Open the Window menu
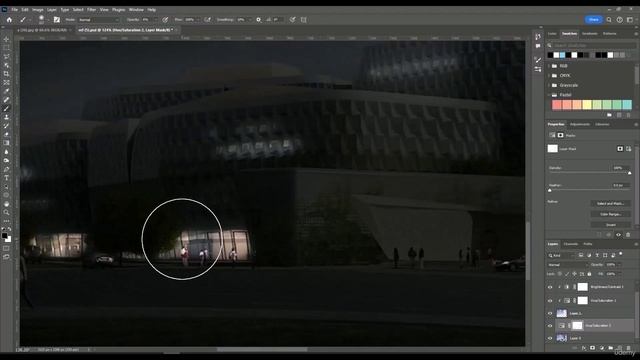The width and height of the screenshot is (640, 360). 136,9
